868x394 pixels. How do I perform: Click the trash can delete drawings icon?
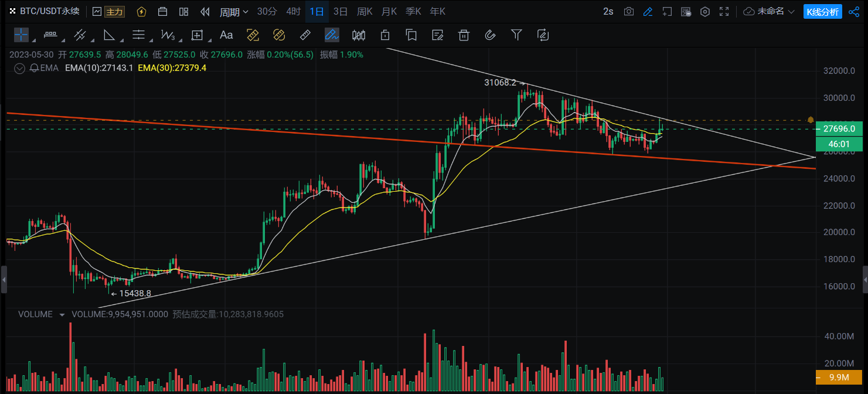464,35
